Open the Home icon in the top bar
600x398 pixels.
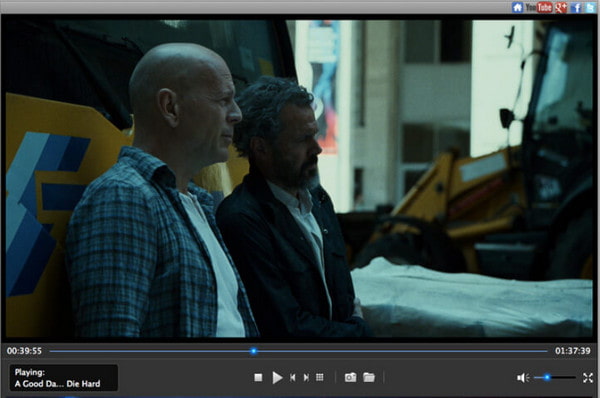point(517,7)
